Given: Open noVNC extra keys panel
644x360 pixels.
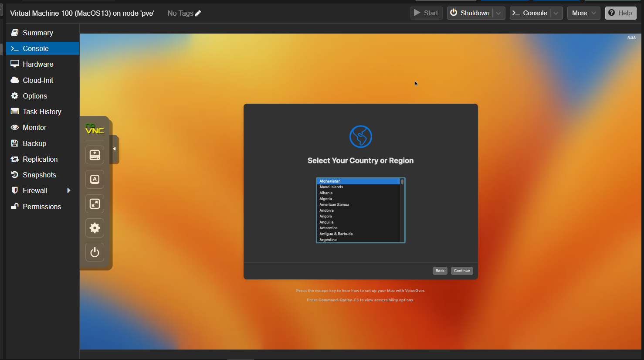Looking at the screenshot, I should [x=95, y=155].
